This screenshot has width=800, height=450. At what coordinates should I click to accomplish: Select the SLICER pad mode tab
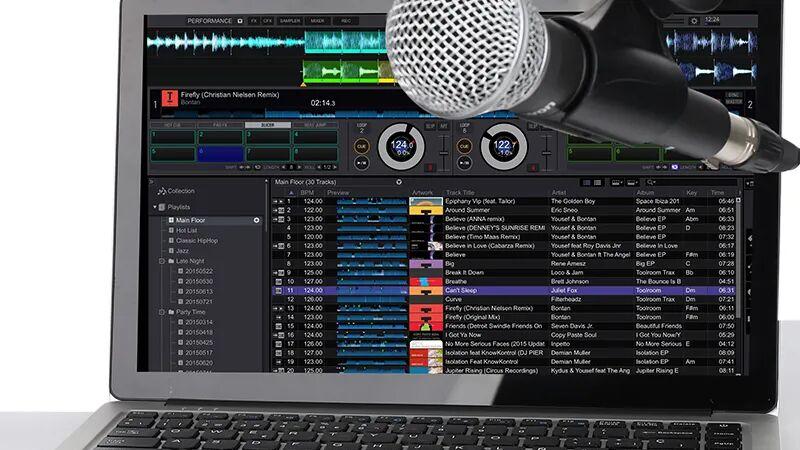(x=267, y=125)
